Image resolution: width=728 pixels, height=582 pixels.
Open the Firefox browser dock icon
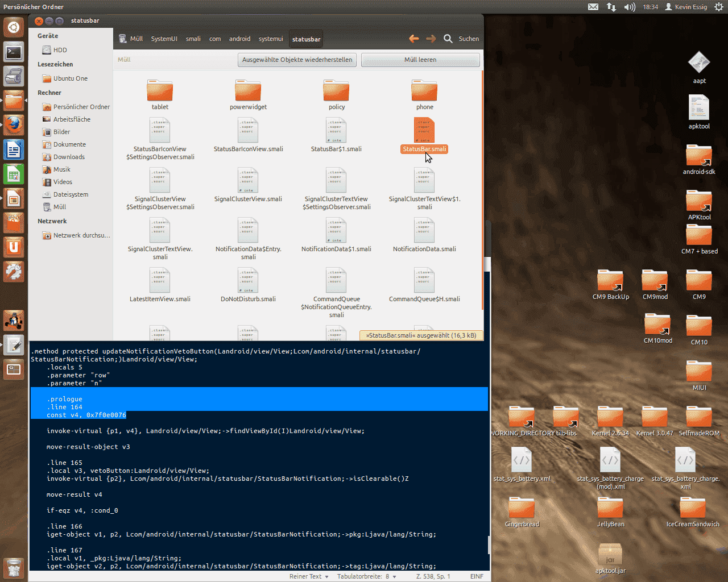pyautogui.click(x=14, y=125)
